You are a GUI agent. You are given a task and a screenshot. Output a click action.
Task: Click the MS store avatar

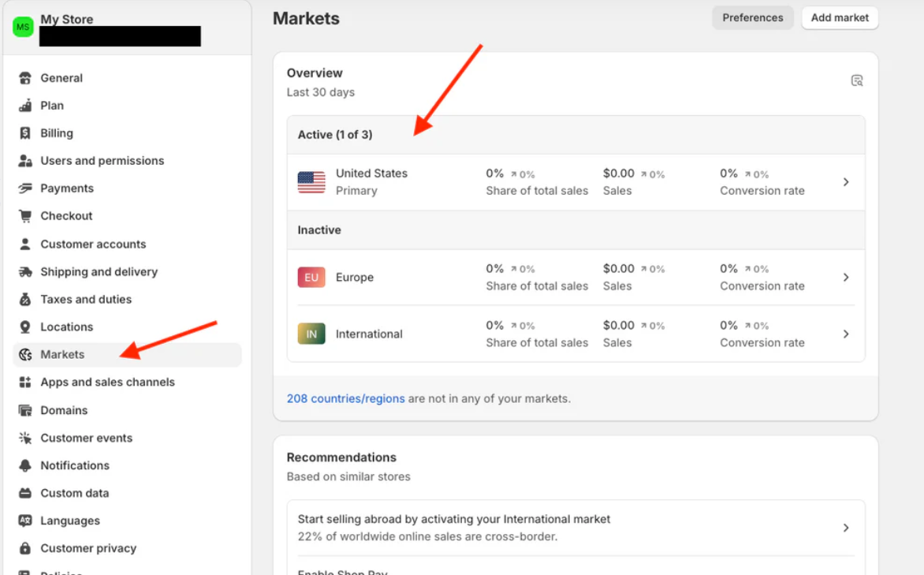pos(23,27)
